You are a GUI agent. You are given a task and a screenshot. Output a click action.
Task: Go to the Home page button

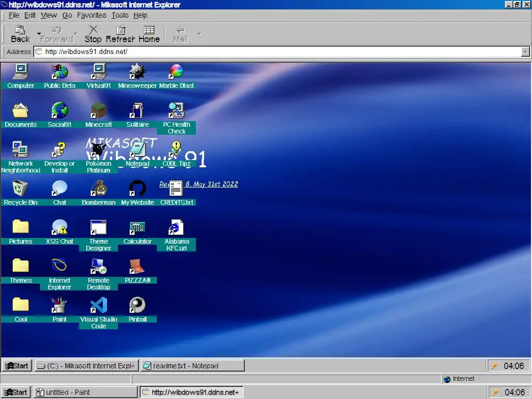[149, 34]
